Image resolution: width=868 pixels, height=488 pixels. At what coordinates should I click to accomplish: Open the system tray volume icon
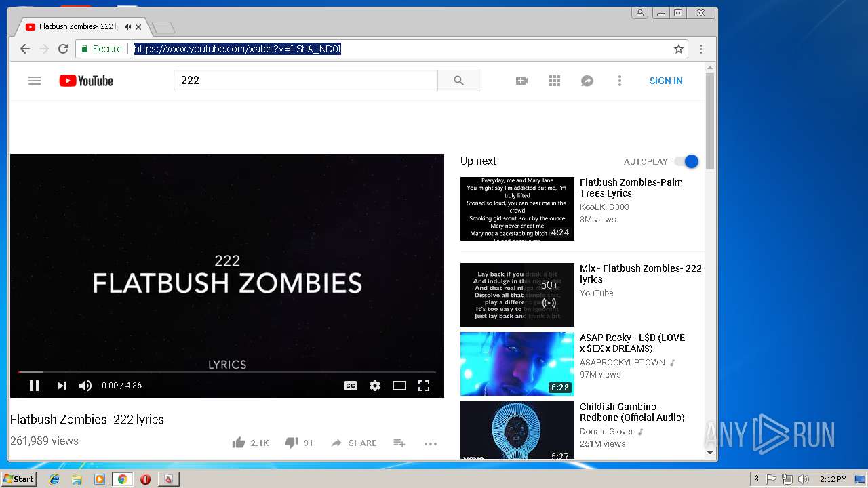pyautogui.click(x=804, y=479)
